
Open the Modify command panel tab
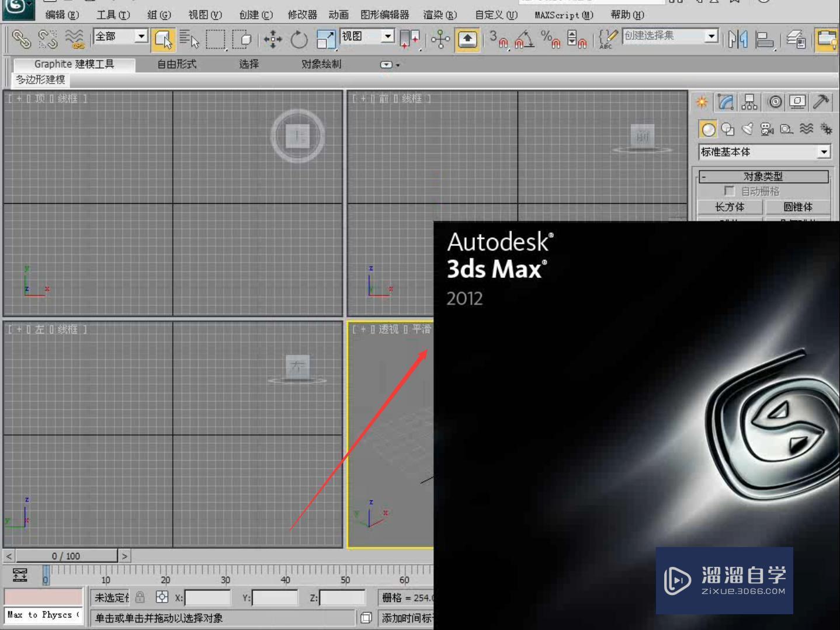click(726, 102)
